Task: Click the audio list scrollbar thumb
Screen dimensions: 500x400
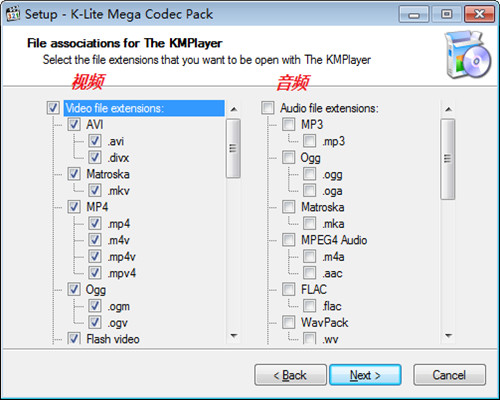Action: tap(448, 159)
